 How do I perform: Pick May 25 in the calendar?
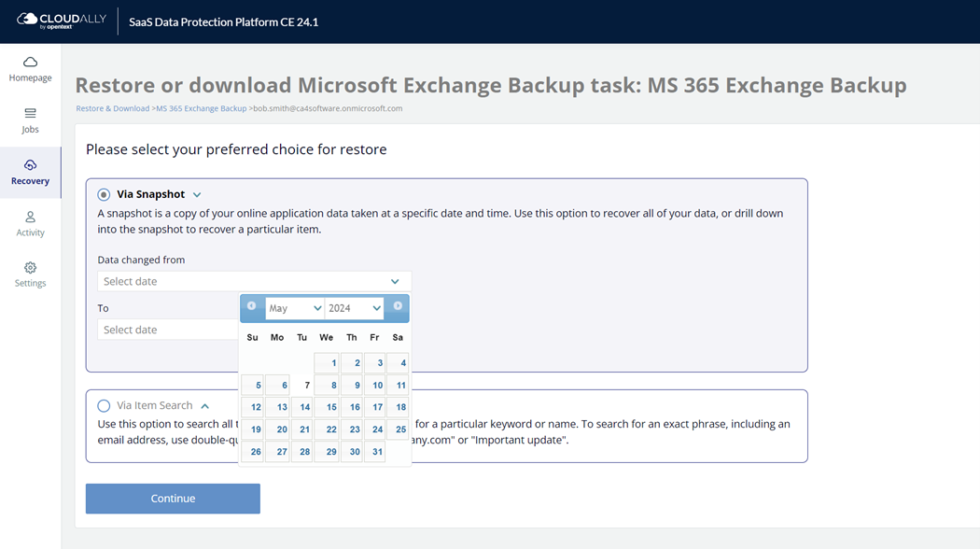pyautogui.click(x=398, y=429)
